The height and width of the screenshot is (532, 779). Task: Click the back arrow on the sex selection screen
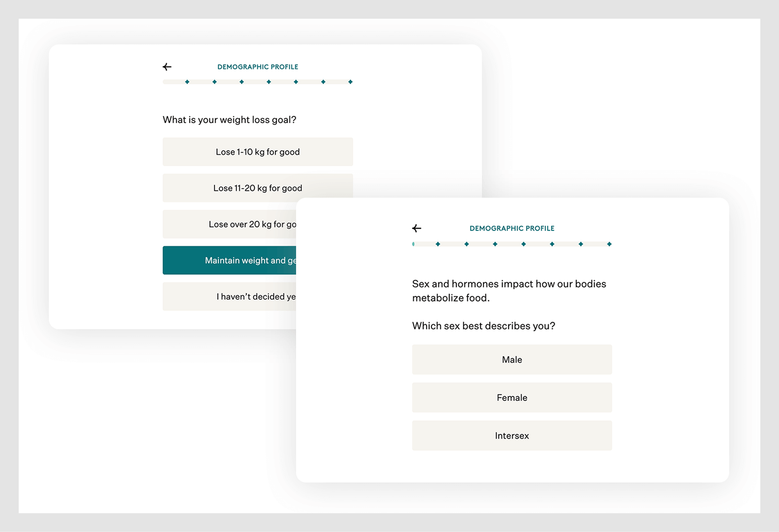[x=417, y=228]
